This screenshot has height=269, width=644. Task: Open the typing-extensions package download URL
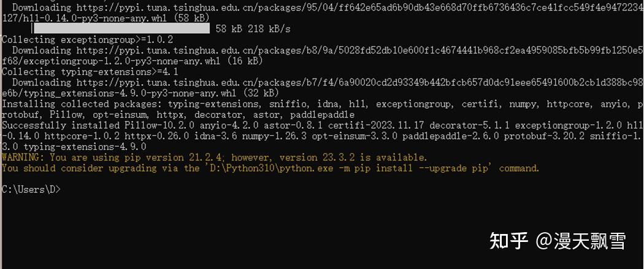[356, 82]
